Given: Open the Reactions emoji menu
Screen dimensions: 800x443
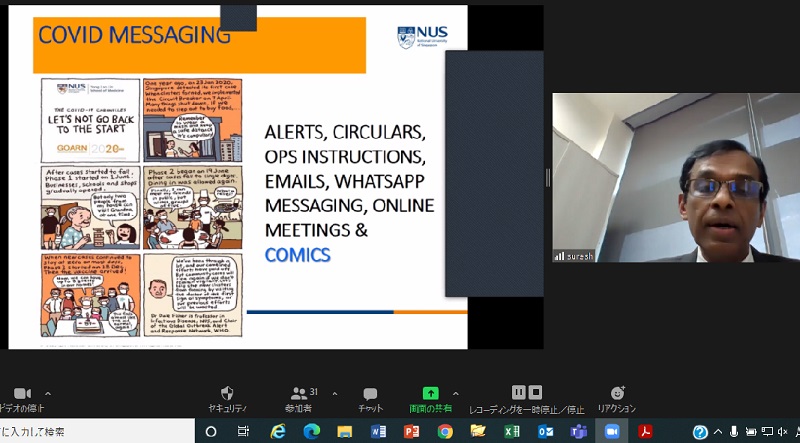Looking at the screenshot, I should point(616,394).
